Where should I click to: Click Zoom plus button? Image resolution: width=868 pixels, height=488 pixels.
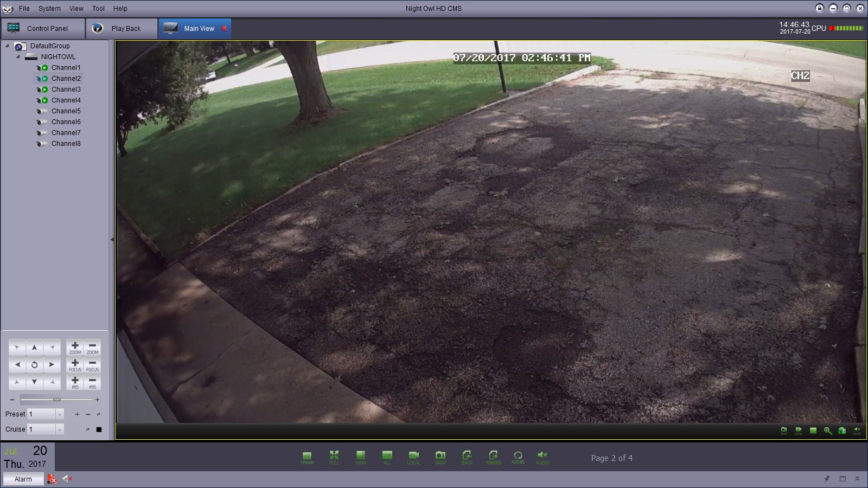(x=75, y=348)
